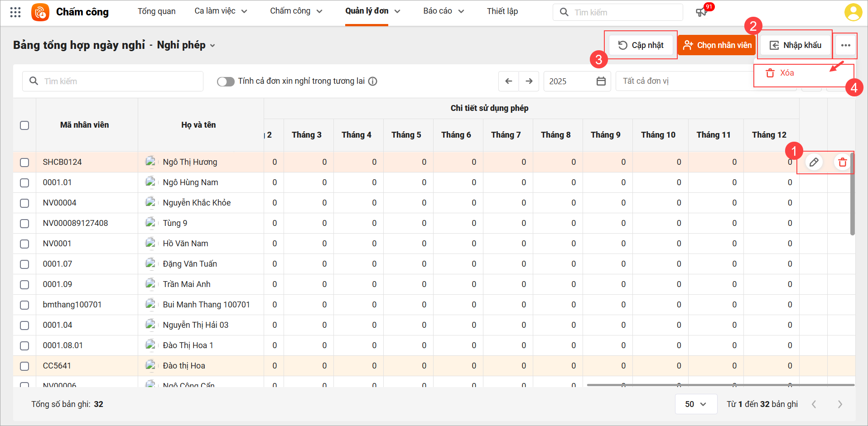
Task: Open the page size 50 dropdown
Action: 695,404
